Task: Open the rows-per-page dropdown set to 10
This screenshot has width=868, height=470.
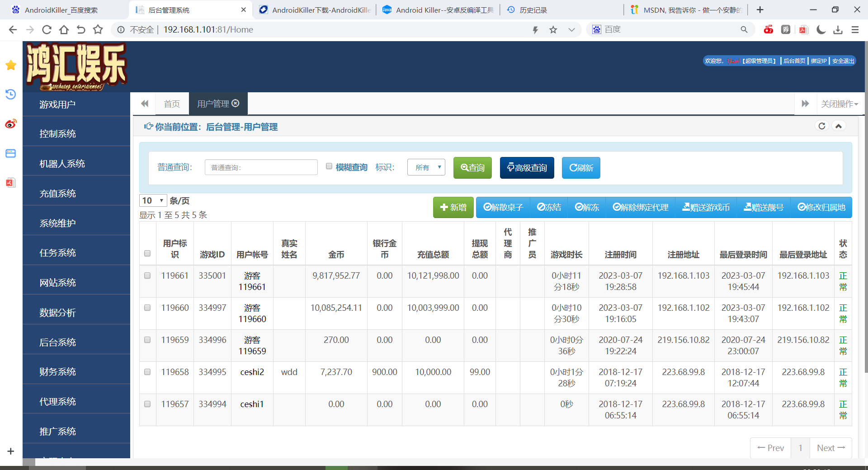Action: coord(153,200)
